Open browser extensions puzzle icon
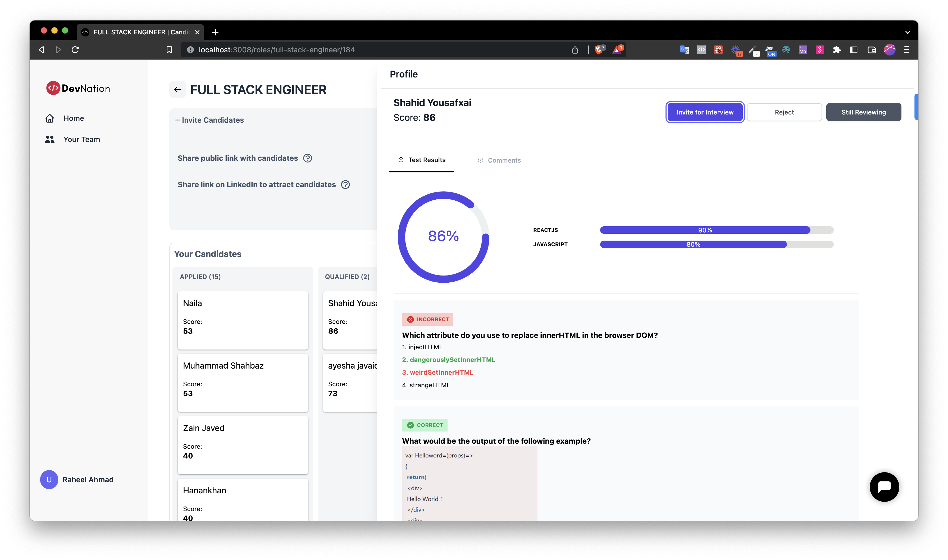The height and width of the screenshot is (560, 948). [837, 50]
